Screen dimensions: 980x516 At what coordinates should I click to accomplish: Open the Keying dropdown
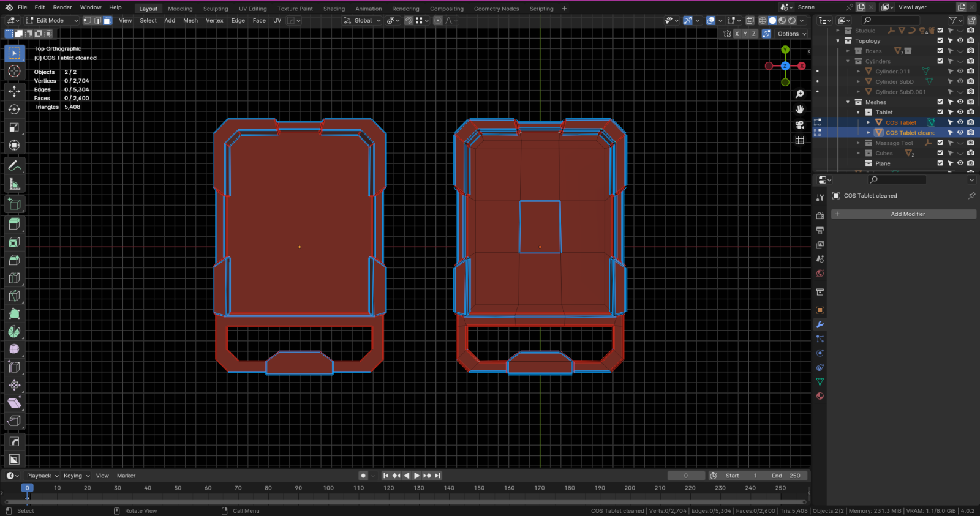pos(77,476)
